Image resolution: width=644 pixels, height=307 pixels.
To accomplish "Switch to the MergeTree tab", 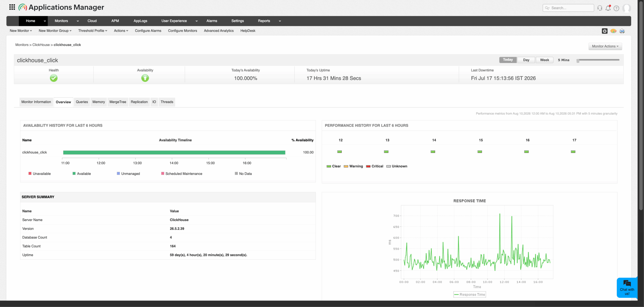I will point(118,102).
